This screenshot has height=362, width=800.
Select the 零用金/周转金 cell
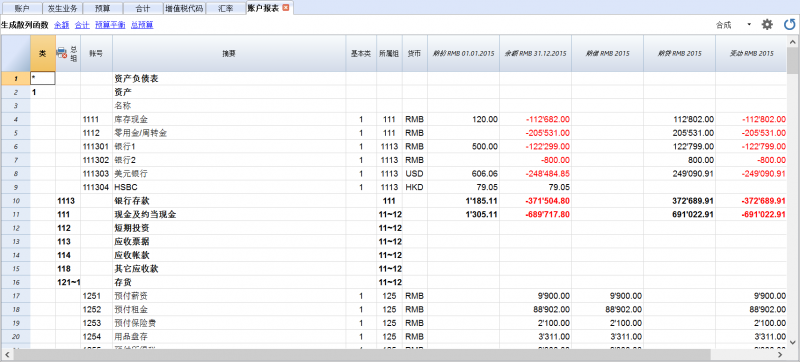click(229, 133)
